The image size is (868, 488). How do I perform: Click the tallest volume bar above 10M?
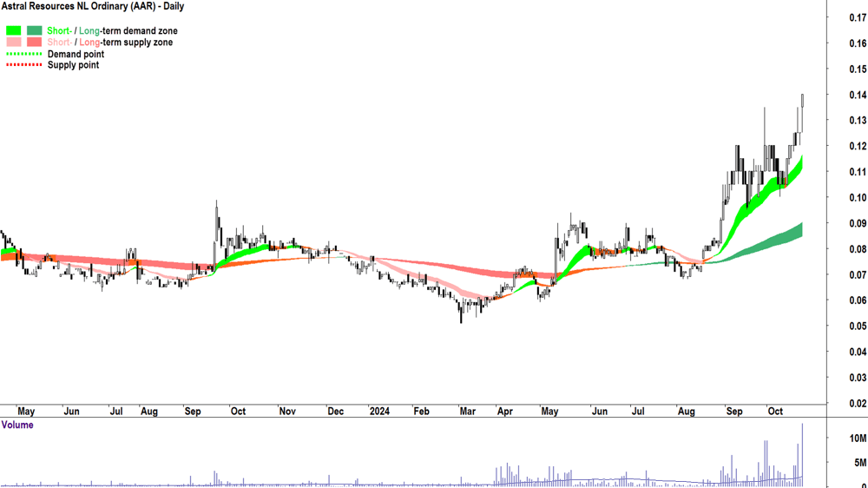802,455
